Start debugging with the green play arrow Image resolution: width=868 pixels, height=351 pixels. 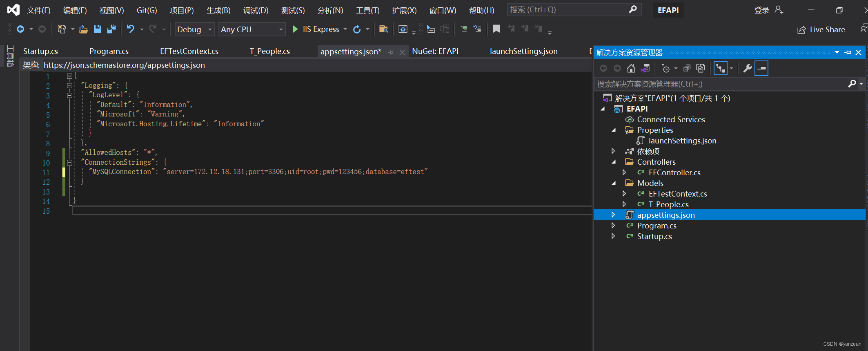tap(295, 29)
